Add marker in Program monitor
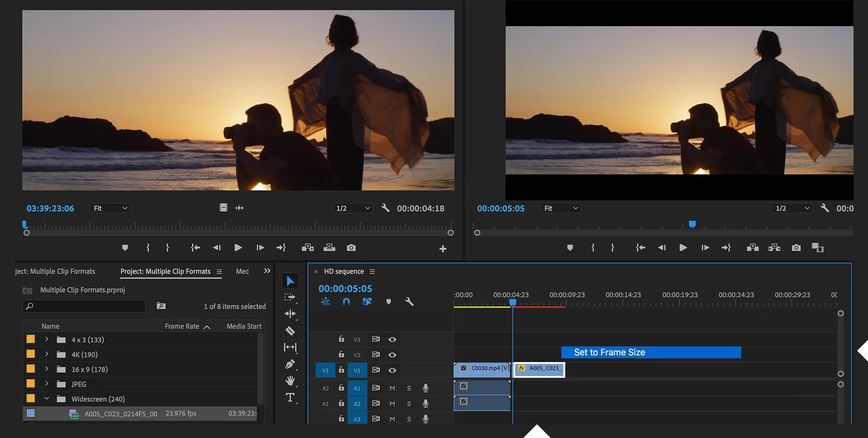Viewport: 868px width, 438px height. point(570,247)
